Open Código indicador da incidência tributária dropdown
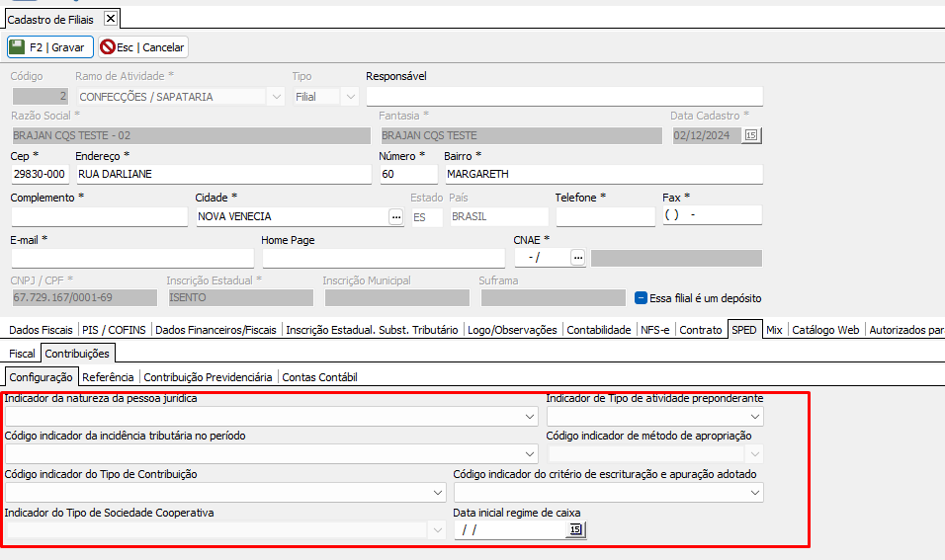The image size is (945, 560). (x=531, y=454)
